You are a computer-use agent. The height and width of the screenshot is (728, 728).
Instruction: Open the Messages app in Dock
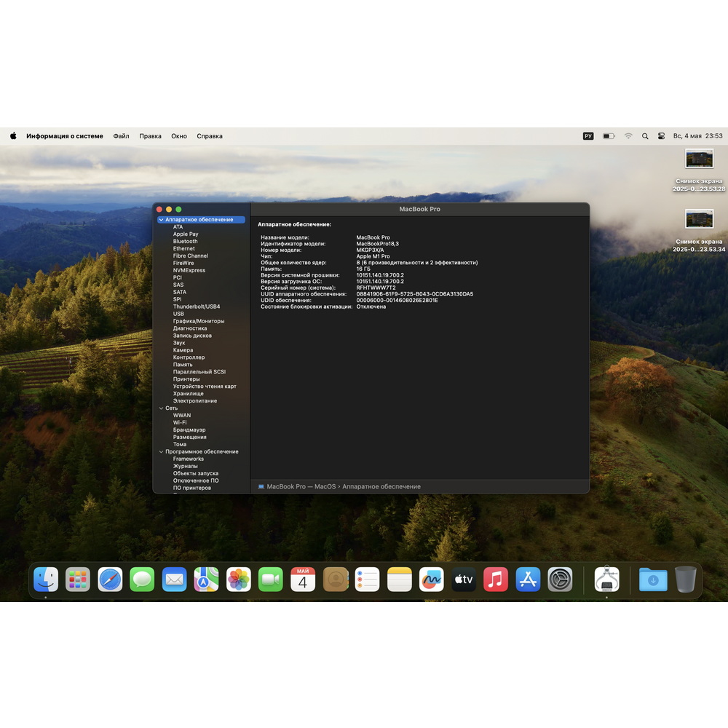[x=142, y=579]
